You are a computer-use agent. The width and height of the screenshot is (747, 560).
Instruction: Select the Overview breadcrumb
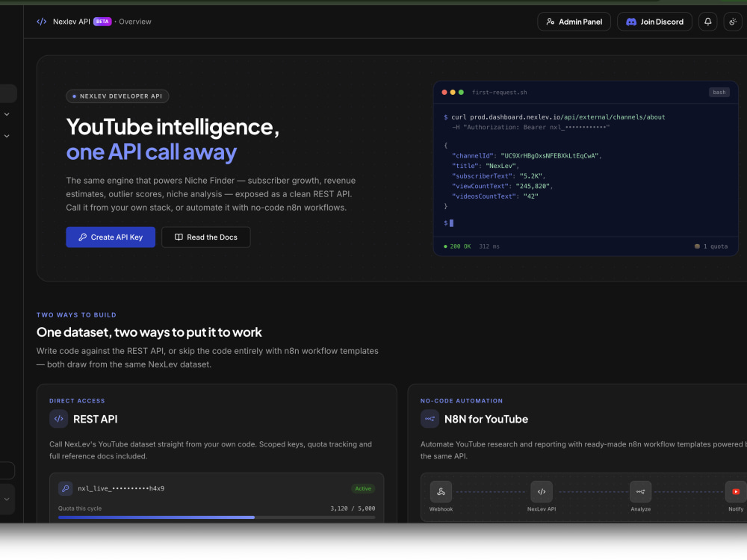tap(134, 22)
